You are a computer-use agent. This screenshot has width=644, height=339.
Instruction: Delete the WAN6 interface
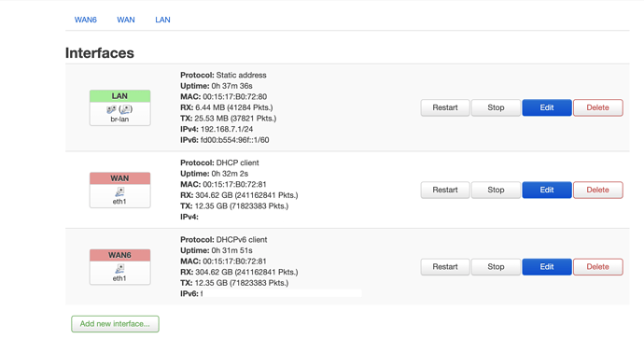(597, 267)
